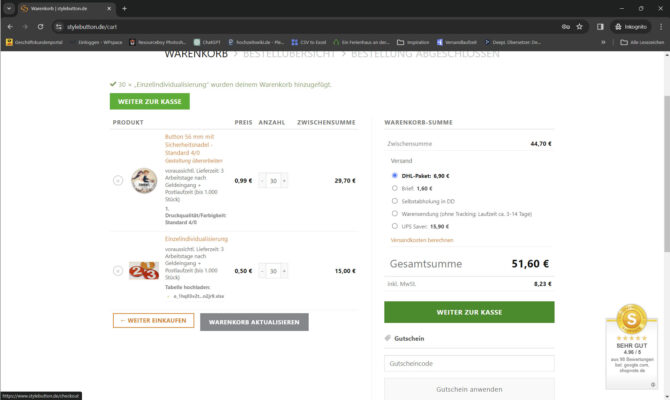Image resolution: width=670 pixels, height=400 pixels.
Task: Click the Warenkorb aktualisieren button
Action: 254,322
